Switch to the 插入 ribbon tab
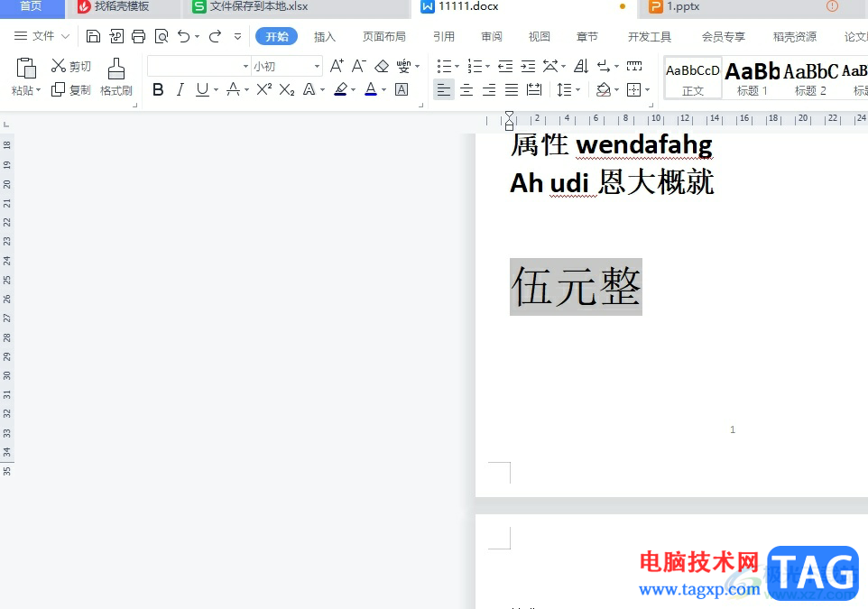868x609 pixels. coord(325,36)
